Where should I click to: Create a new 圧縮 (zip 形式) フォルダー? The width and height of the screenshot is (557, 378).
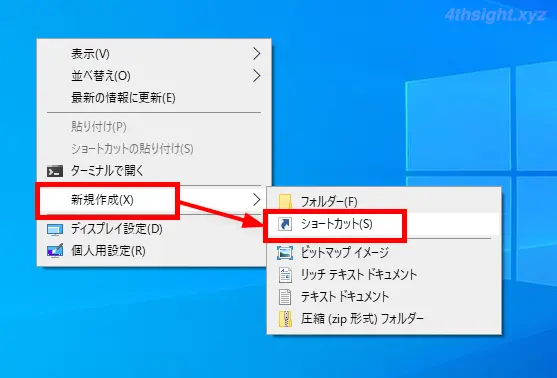384,319
